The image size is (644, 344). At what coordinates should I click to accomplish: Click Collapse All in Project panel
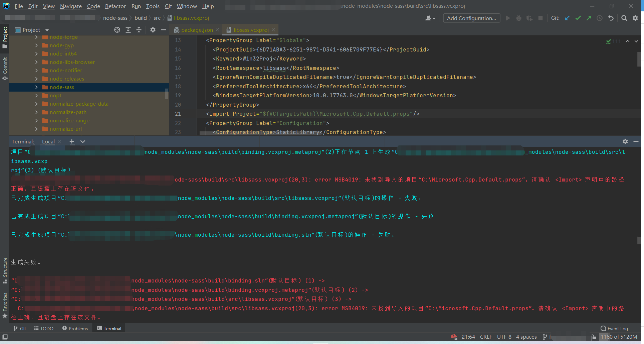(139, 30)
